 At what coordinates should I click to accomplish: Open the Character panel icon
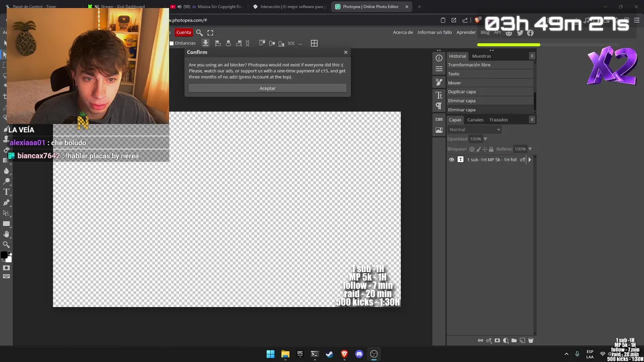pyautogui.click(x=439, y=95)
